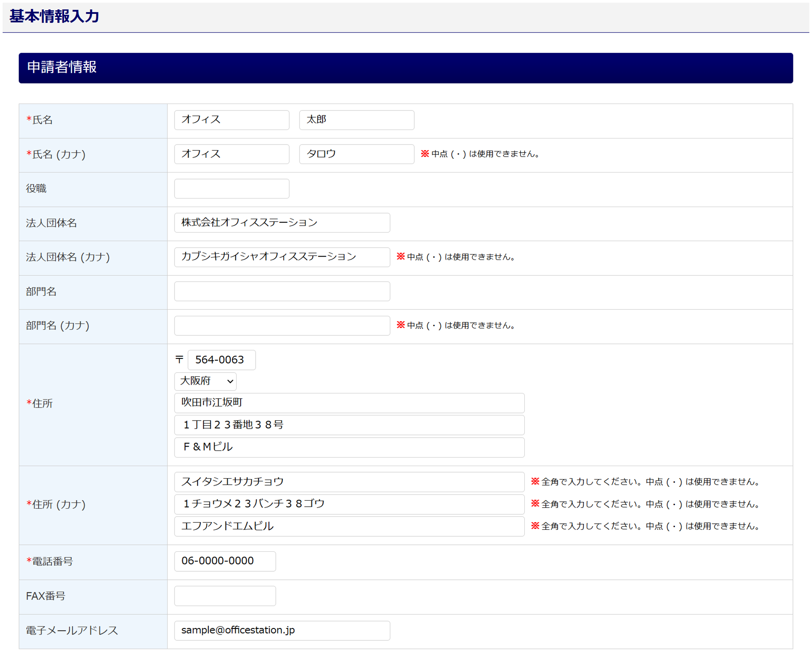
Task: Focus the empty 部門名 input field
Action: [282, 291]
